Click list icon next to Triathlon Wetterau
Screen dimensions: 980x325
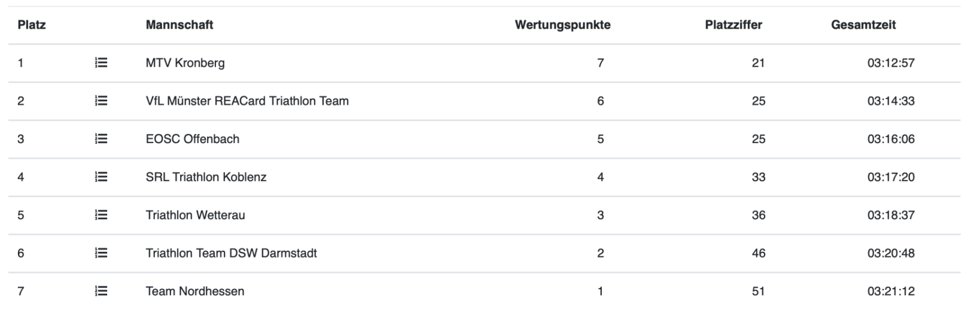pos(101,215)
